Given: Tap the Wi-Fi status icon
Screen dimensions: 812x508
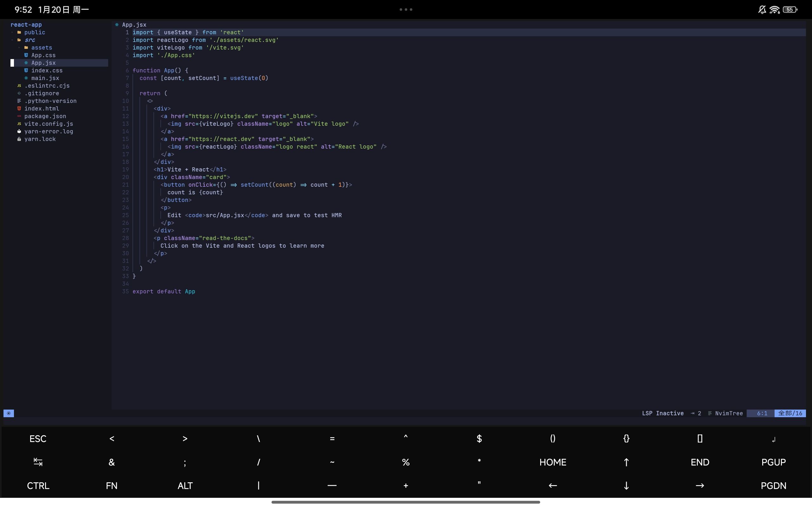Looking at the screenshot, I should 775,10.
